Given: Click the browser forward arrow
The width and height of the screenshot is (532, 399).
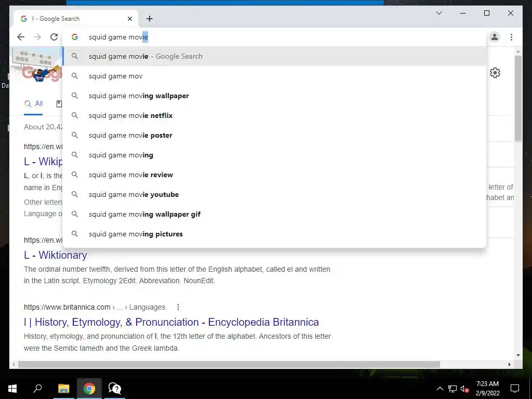Looking at the screenshot, I should tap(37, 37).
